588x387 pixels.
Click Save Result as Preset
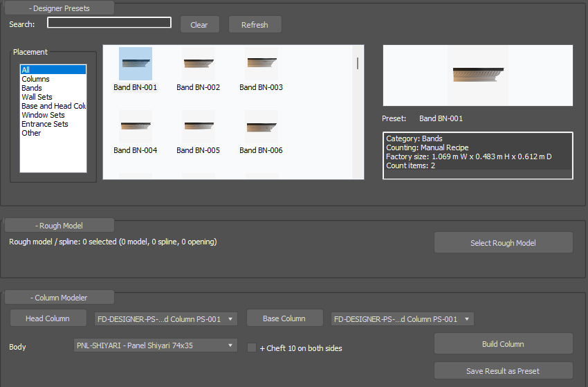click(503, 371)
